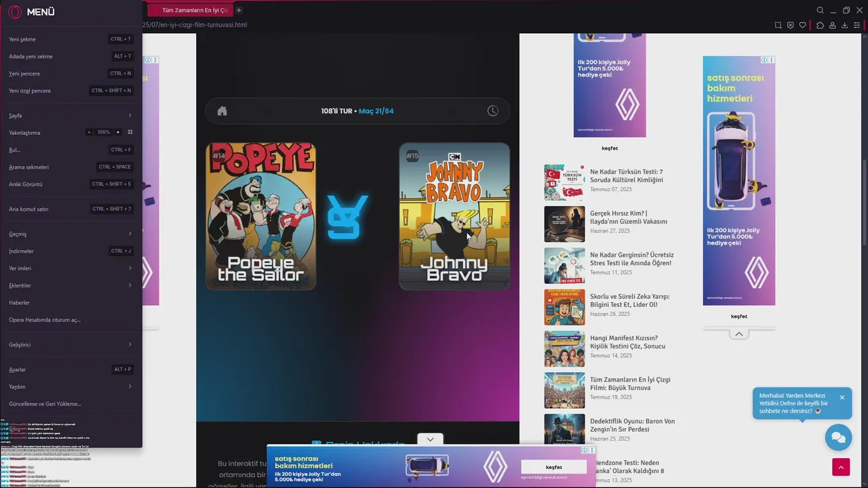Expand the Yardım submenu
The height and width of the screenshot is (488, 868).
coord(71,386)
